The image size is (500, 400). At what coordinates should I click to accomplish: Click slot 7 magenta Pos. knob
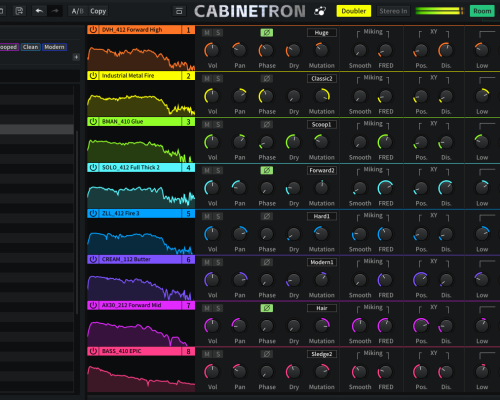click(421, 326)
